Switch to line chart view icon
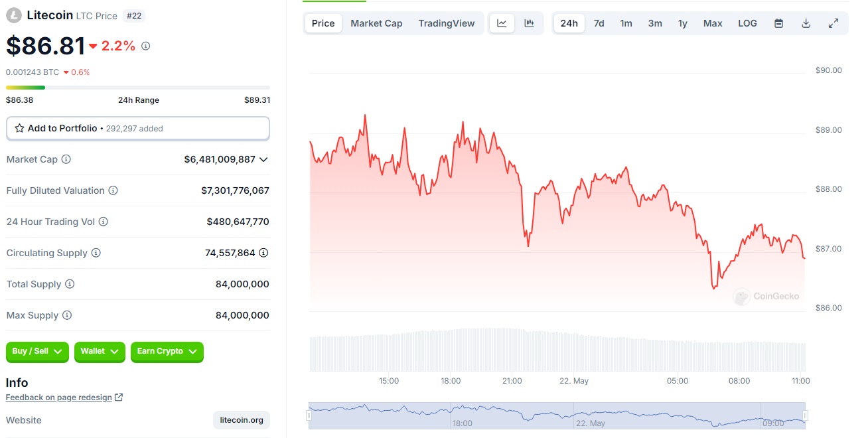 pyautogui.click(x=502, y=23)
